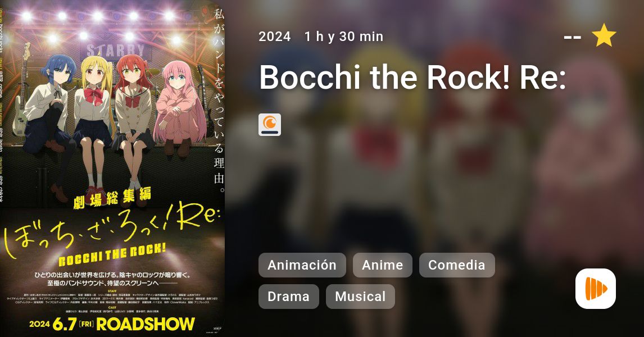The width and height of the screenshot is (644, 337).
Task: Pick the Musical genre tag
Action: (360, 297)
